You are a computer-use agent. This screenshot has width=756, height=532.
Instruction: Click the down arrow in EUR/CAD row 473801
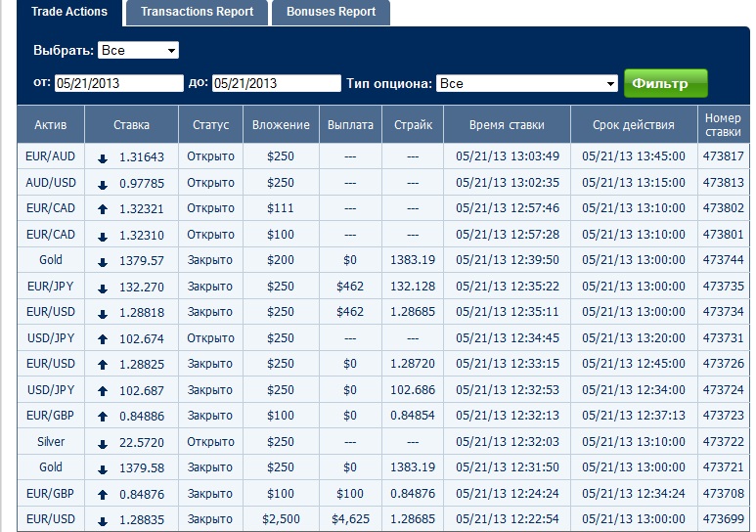[x=103, y=237]
